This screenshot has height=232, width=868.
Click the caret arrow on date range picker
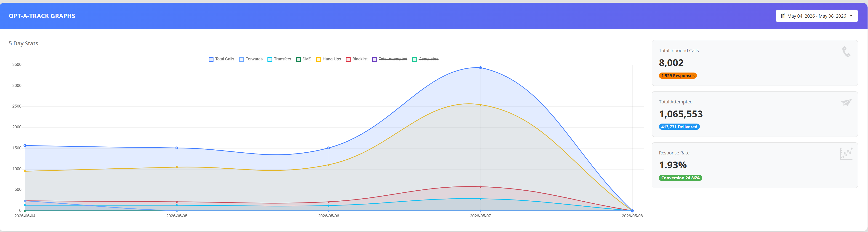tap(851, 16)
